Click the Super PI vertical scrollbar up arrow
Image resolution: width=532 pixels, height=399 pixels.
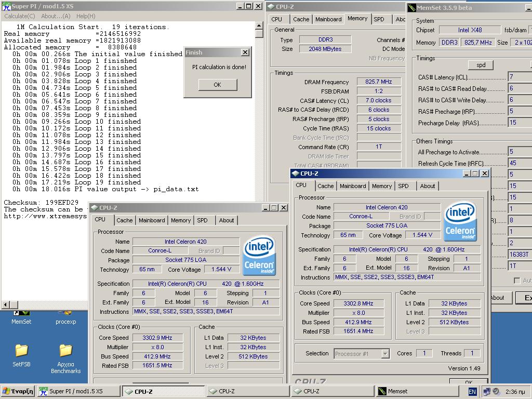pyautogui.click(x=259, y=25)
